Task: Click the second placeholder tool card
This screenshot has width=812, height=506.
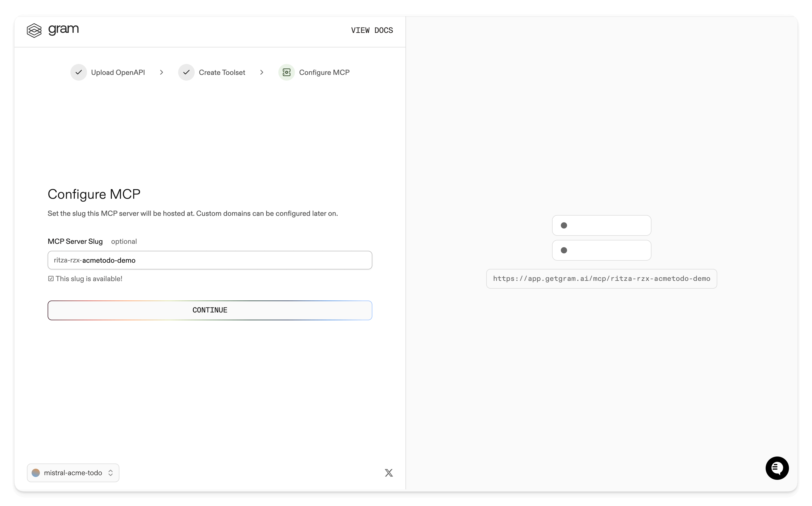Action: tap(601, 250)
